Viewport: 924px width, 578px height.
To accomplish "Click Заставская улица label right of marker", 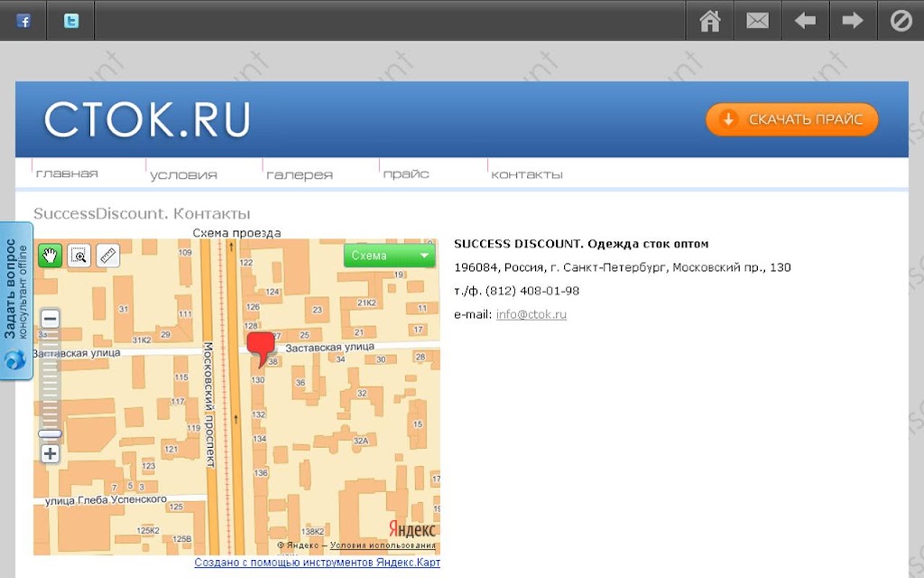I will click(330, 348).
